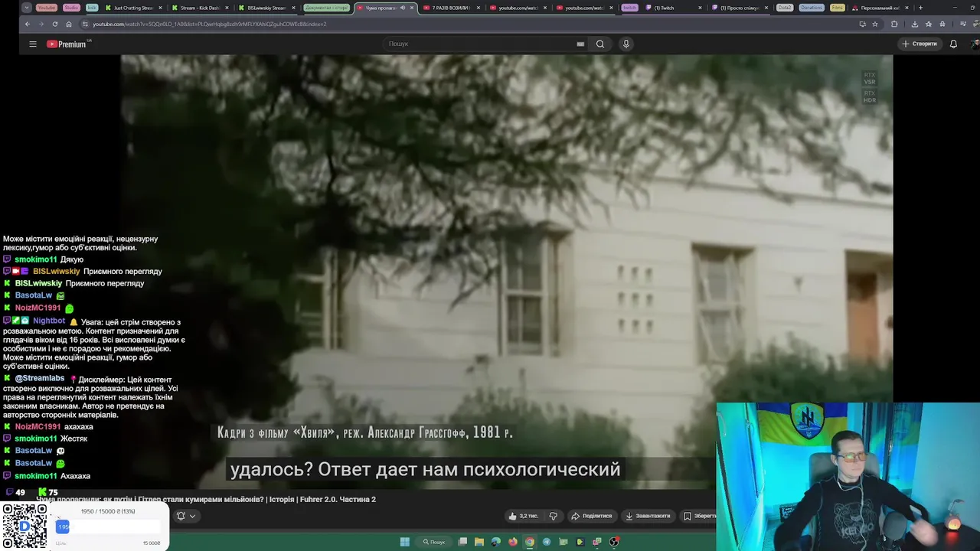Click the Зберегти save button

(699, 516)
